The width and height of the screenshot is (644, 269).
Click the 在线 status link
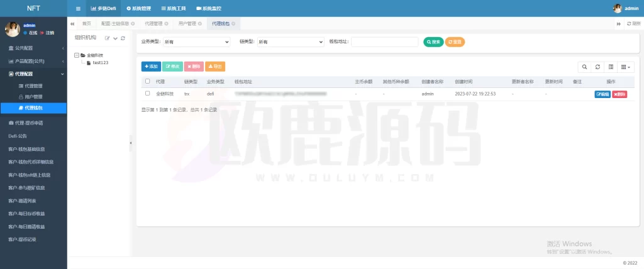(x=31, y=33)
